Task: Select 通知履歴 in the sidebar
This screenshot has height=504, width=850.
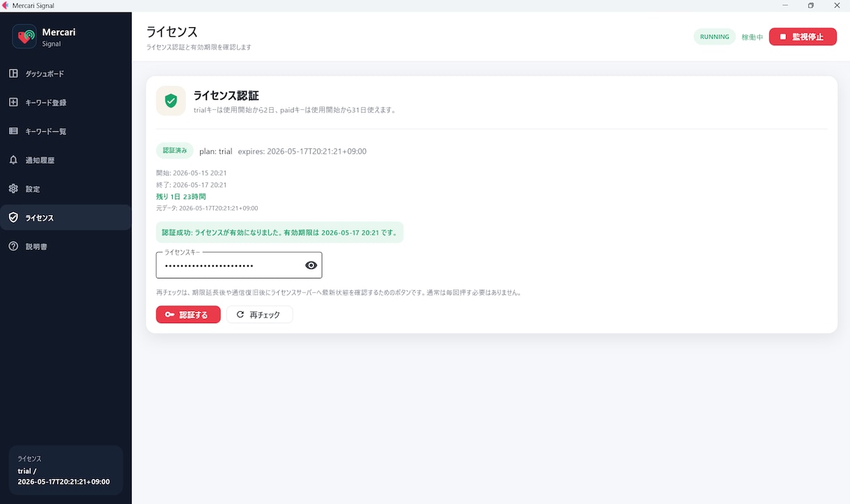Action: 65,160
